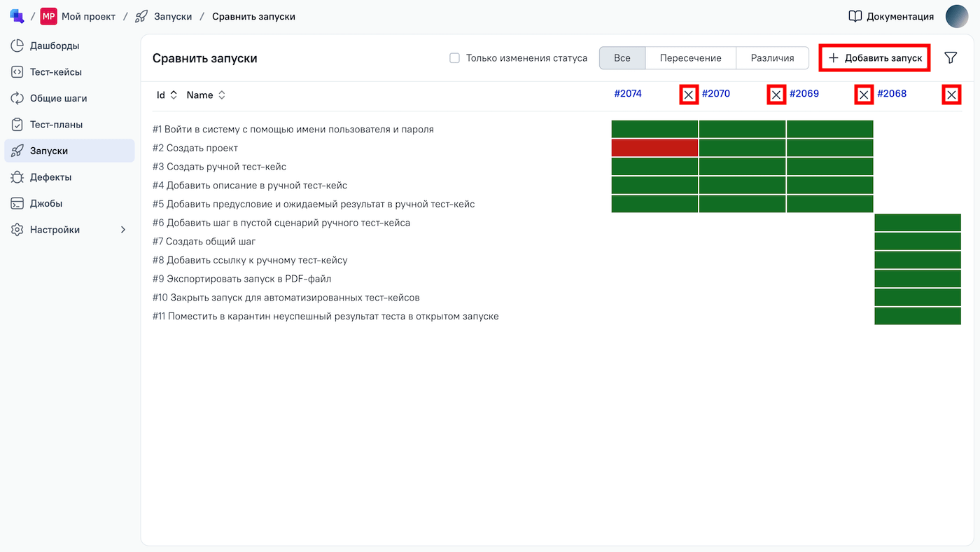Sort the table by Name column
The image size is (980, 552).
click(x=206, y=95)
